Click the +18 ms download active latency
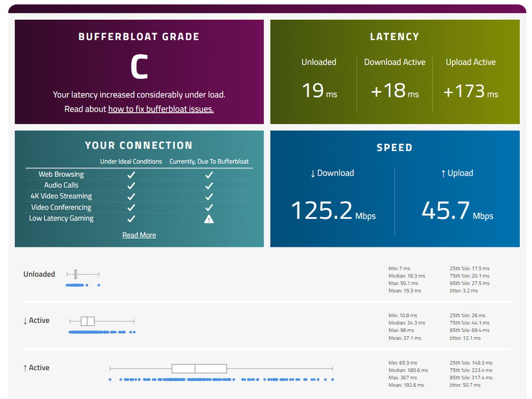The image size is (532, 399). click(395, 90)
